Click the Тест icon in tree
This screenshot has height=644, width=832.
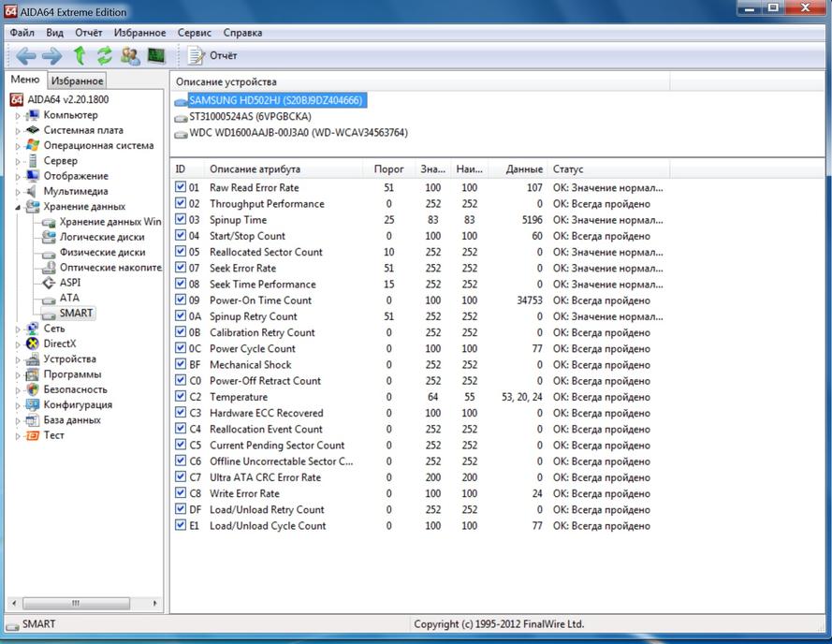(33, 435)
